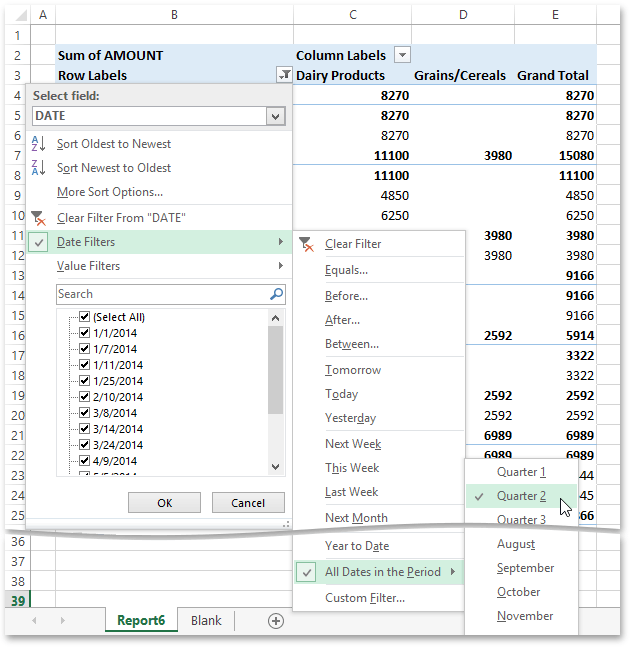
Task: Open More Sort Options
Action: [x=110, y=192]
